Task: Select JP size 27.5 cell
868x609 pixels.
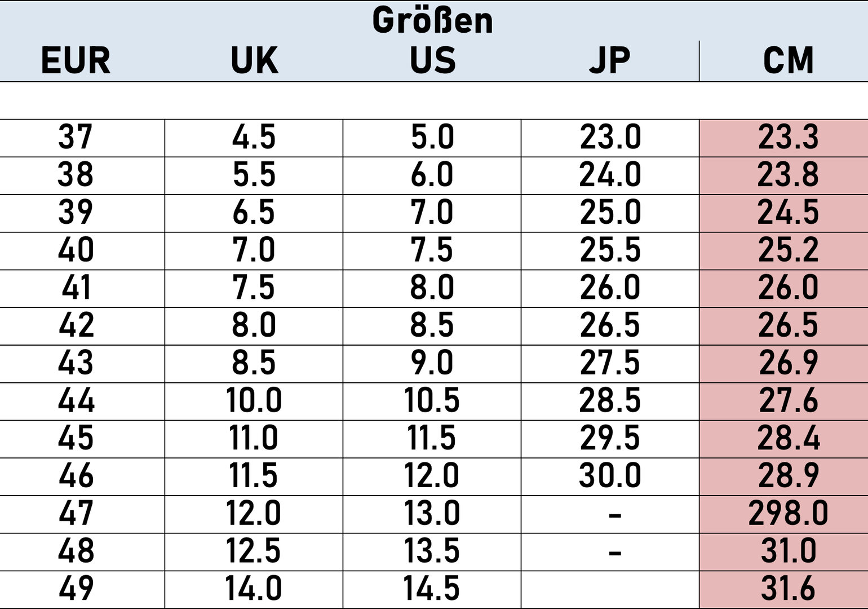Action: point(610,364)
